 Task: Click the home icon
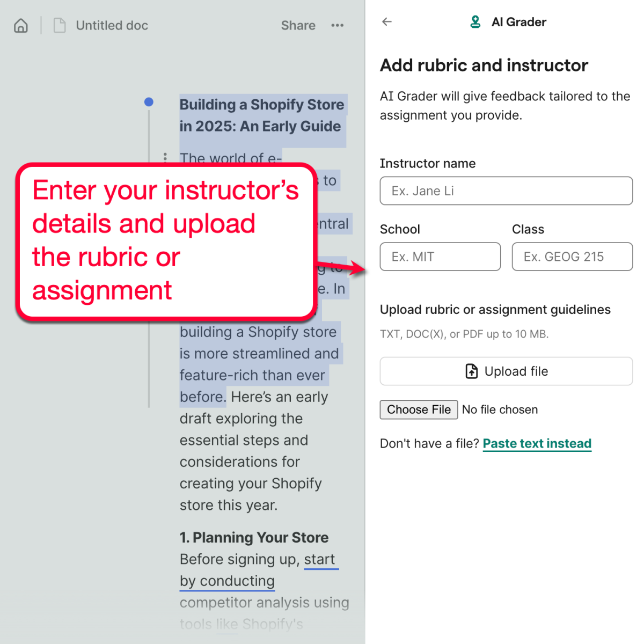(x=20, y=25)
